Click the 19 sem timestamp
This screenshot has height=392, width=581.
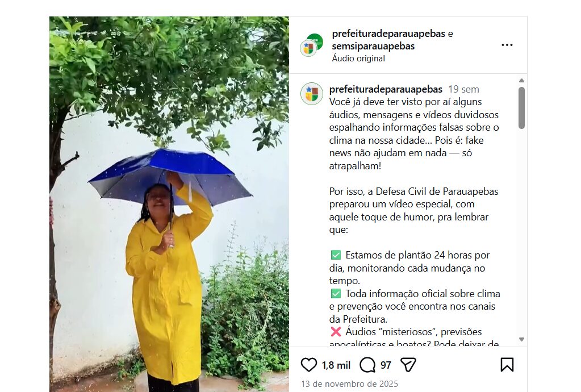pyautogui.click(x=463, y=89)
